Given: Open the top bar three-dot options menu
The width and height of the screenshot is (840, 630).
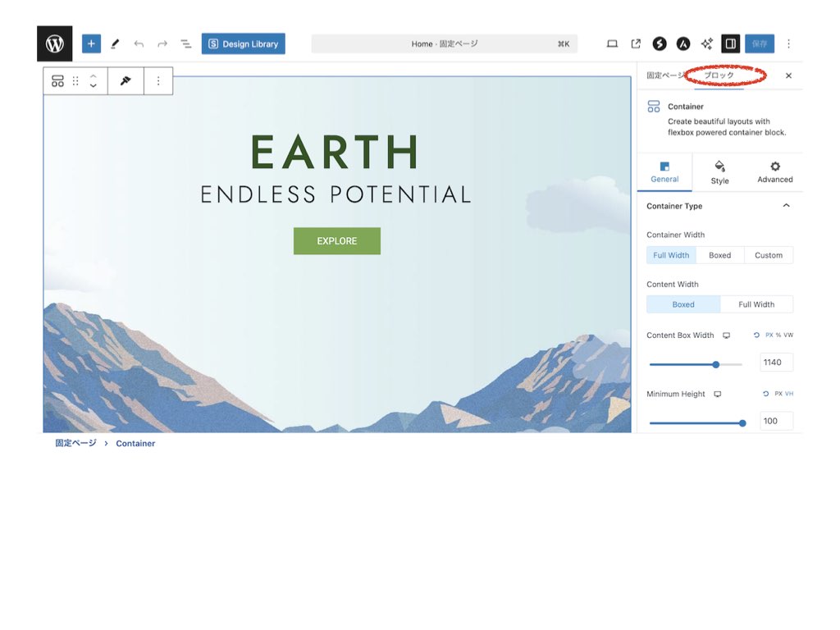Looking at the screenshot, I should 788,43.
